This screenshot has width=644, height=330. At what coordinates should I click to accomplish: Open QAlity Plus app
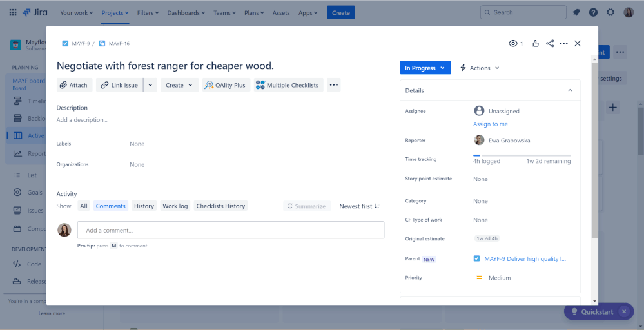(226, 85)
